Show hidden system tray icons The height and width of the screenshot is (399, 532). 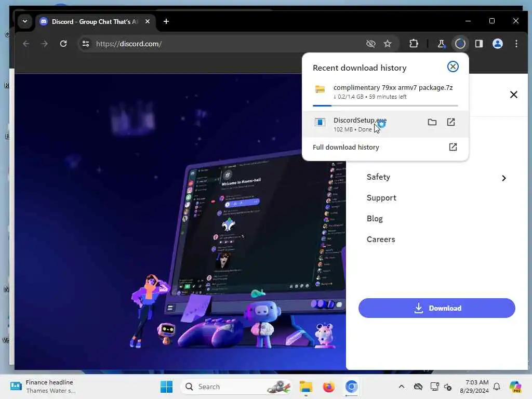[402, 387]
